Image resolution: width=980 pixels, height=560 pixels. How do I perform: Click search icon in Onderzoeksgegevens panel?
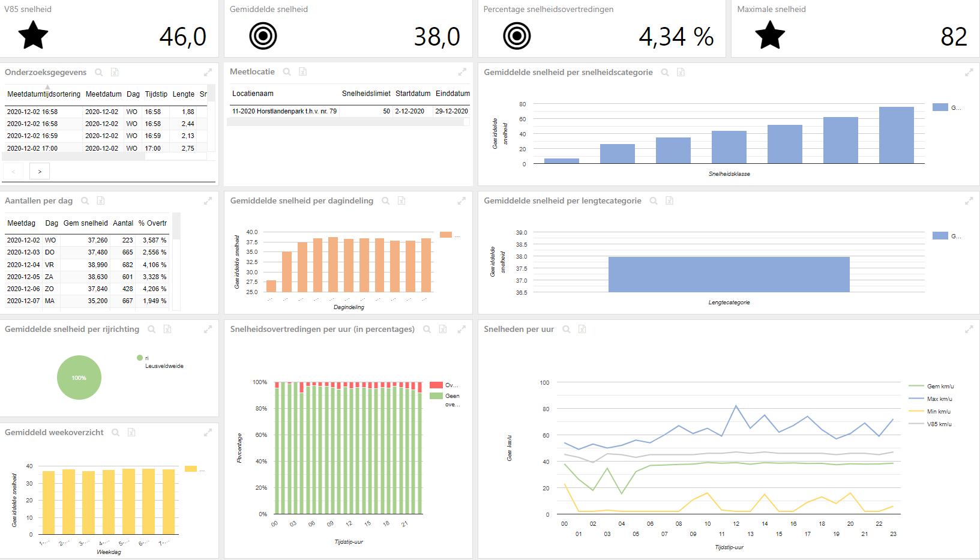pos(99,72)
